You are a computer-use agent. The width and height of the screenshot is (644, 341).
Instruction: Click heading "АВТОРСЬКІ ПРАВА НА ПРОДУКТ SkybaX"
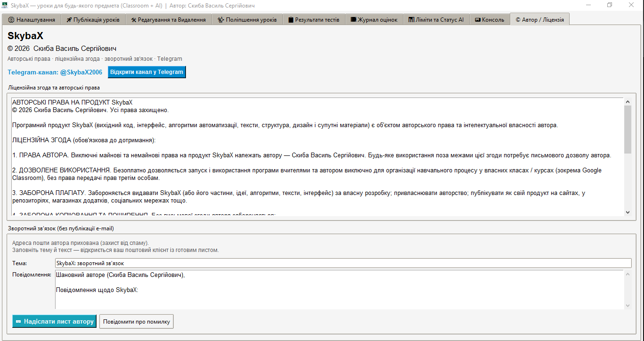click(x=72, y=102)
